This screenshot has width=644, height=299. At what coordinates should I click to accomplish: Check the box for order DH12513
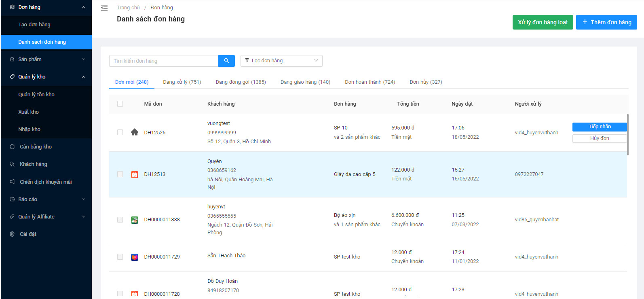click(120, 174)
